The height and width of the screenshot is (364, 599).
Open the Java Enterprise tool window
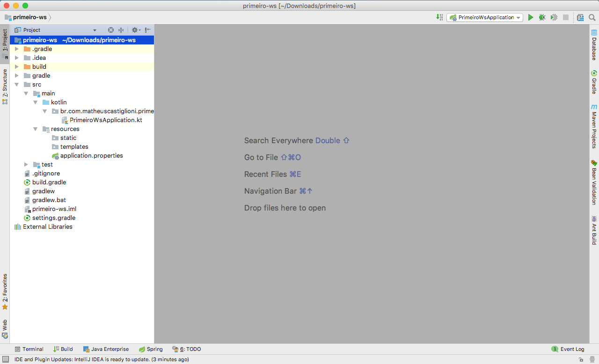pos(106,349)
